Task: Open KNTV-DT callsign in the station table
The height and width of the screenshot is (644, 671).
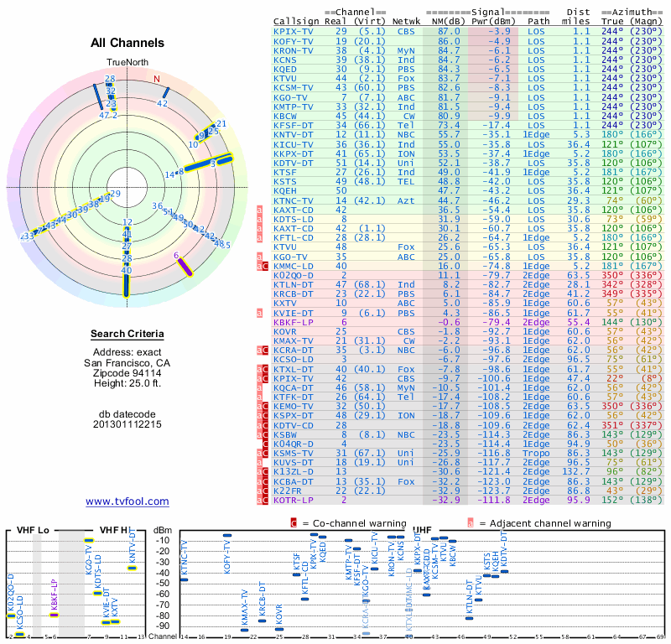Action: coord(294,134)
